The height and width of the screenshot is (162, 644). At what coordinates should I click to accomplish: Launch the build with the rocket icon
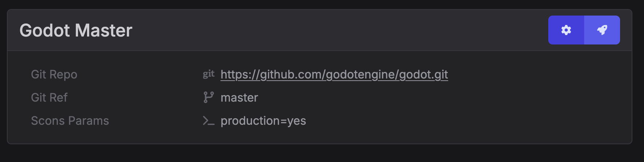pyautogui.click(x=602, y=30)
